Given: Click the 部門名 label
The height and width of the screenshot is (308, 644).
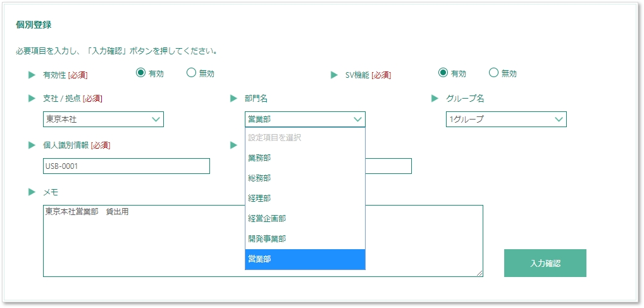Looking at the screenshot, I should [256, 99].
